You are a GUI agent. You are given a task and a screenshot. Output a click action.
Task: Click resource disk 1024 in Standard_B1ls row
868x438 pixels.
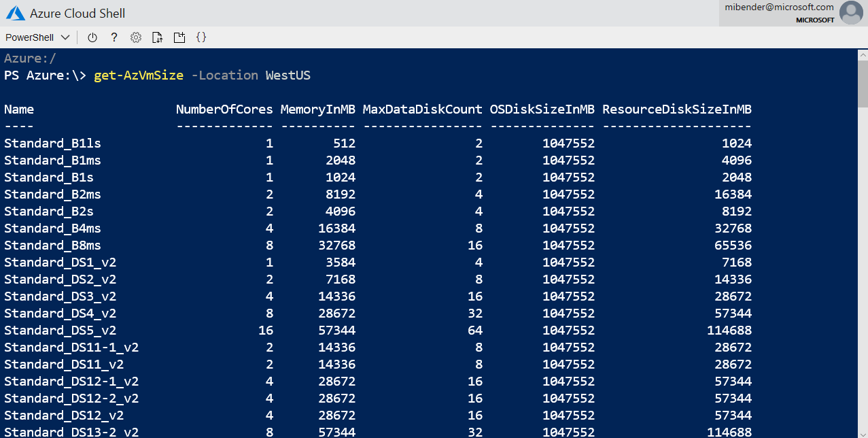(737, 144)
